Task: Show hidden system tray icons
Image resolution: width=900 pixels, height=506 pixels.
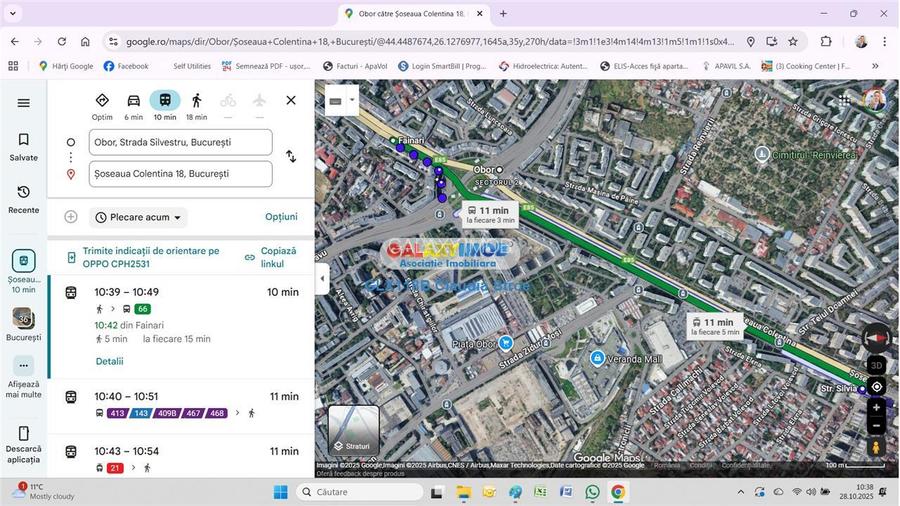Action: pos(740,492)
